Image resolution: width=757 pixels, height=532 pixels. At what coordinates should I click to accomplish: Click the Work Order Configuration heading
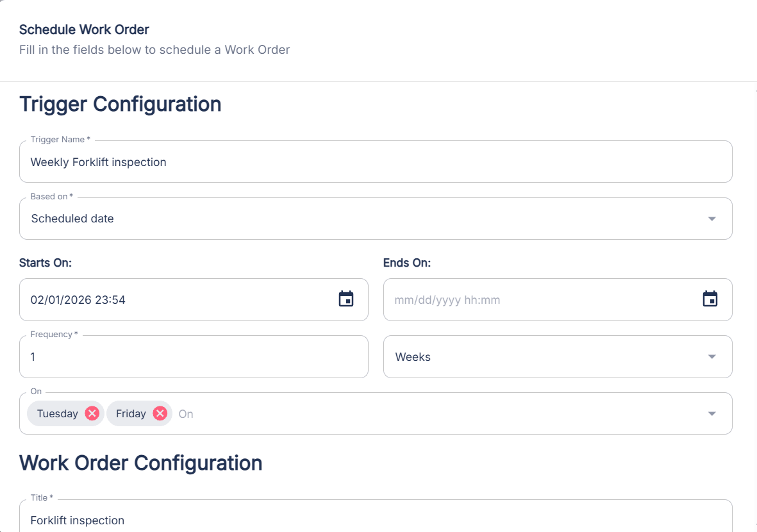(x=141, y=463)
